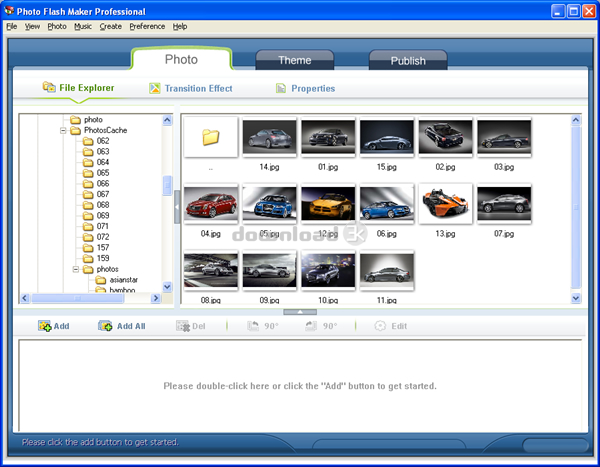The width and height of the screenshot is (600, 467).
Task: Switch to the Publish tab
Action: pyautogui.click(x=408, y=60)
